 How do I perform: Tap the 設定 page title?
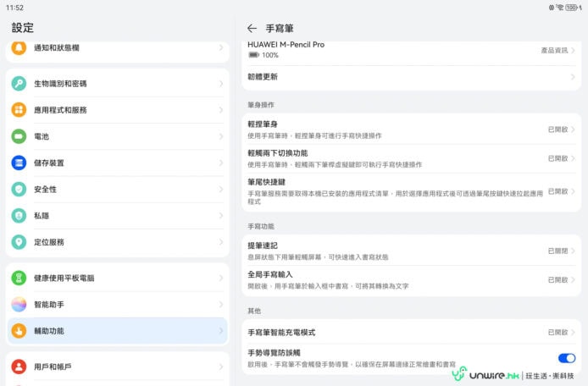tap(23, 28)
